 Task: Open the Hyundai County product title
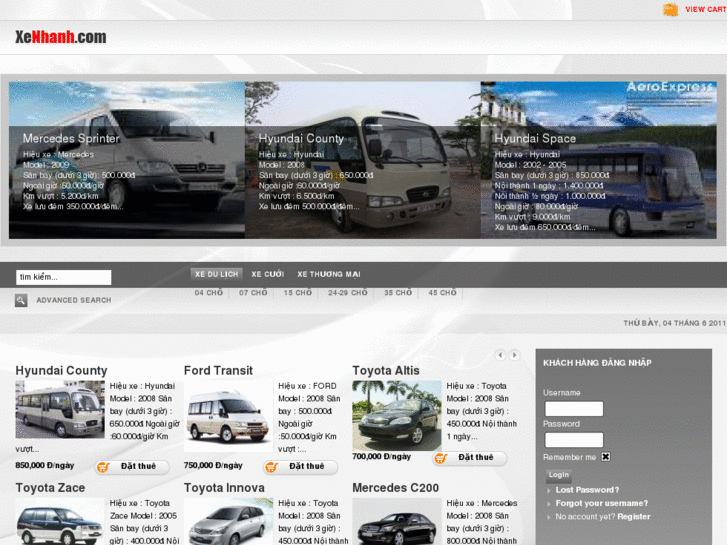[x=61, y=371]
